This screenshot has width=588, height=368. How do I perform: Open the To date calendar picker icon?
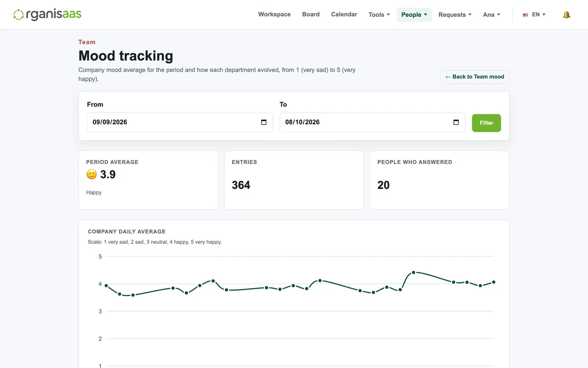click(x=456, y=122)
